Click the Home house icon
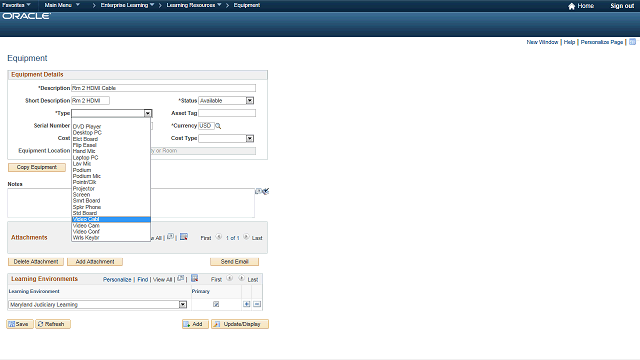 point(571,6)
